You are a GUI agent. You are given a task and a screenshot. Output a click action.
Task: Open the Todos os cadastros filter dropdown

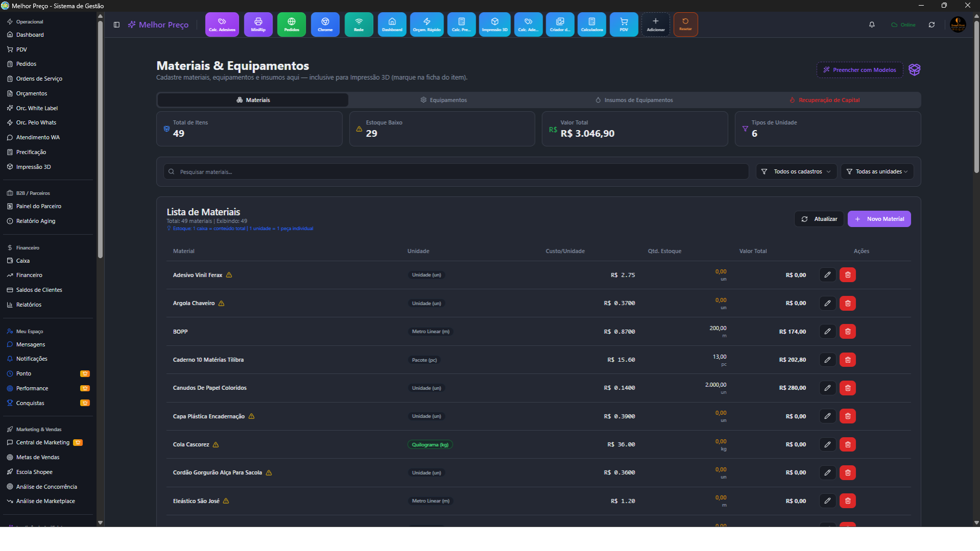point(797,171)
